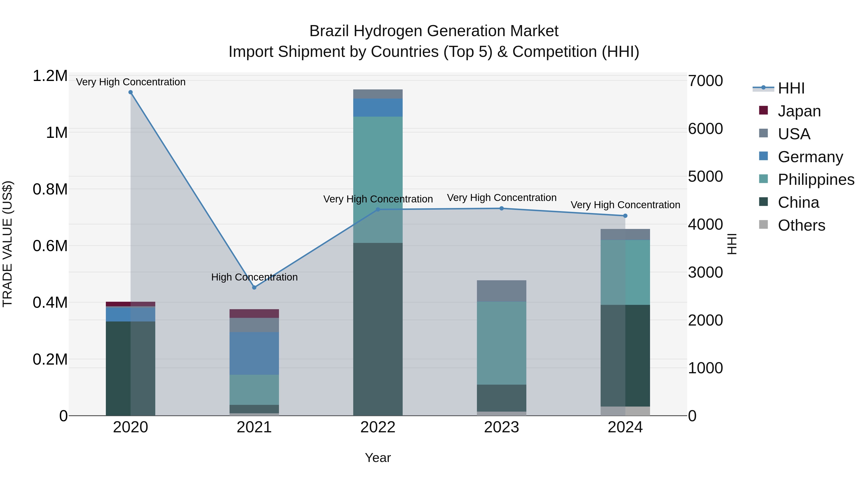The image size is (868, 488).
Task: Toggle Germany series in the legend
Action: click(801, 157)
